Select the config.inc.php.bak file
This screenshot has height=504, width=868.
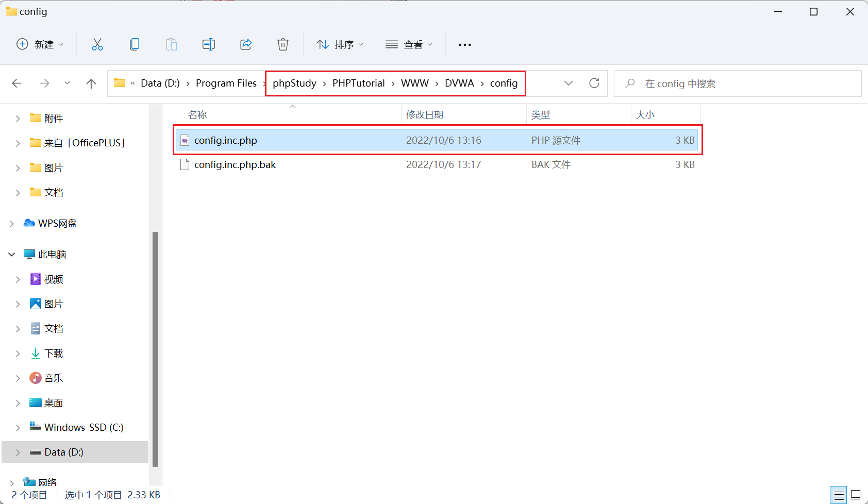tap(235, 165)
